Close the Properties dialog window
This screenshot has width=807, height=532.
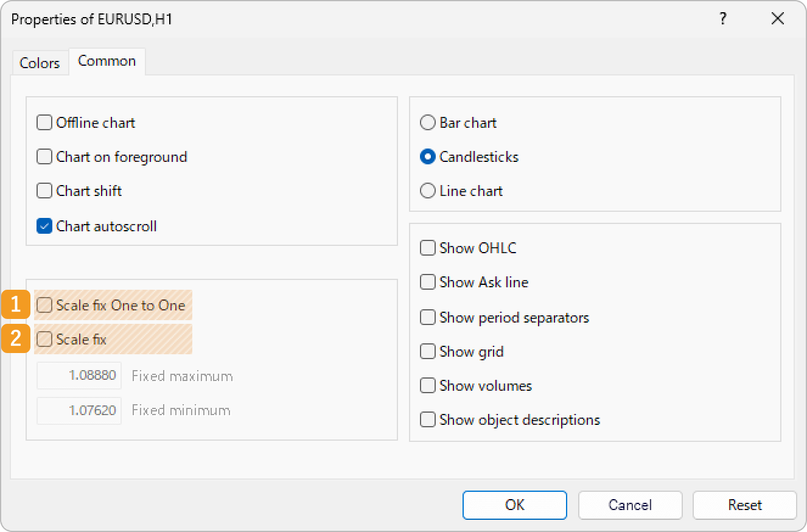(x=777, y=19)
